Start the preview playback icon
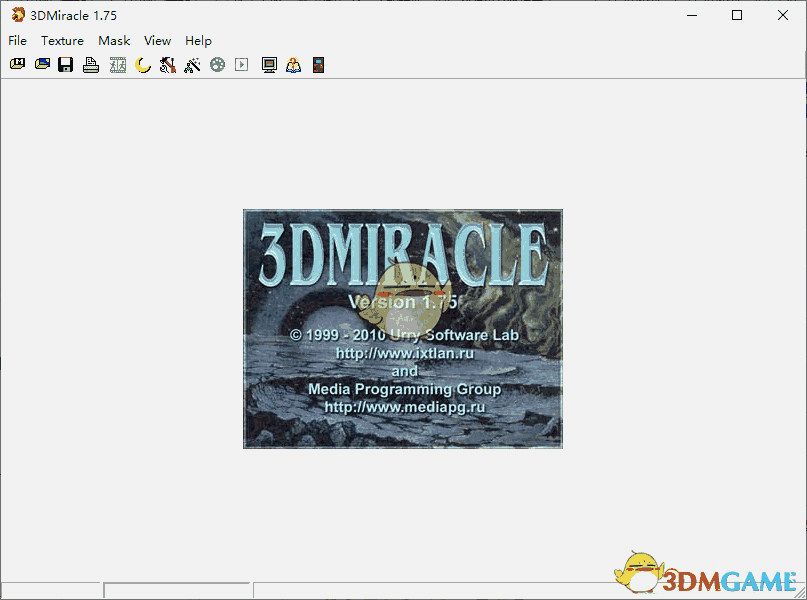 coord(242,64)
